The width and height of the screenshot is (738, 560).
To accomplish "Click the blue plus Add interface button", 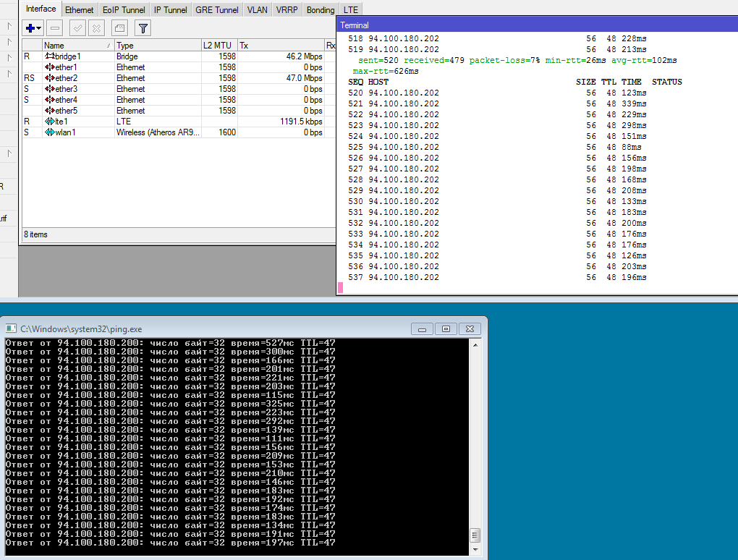I will point(30,28).
